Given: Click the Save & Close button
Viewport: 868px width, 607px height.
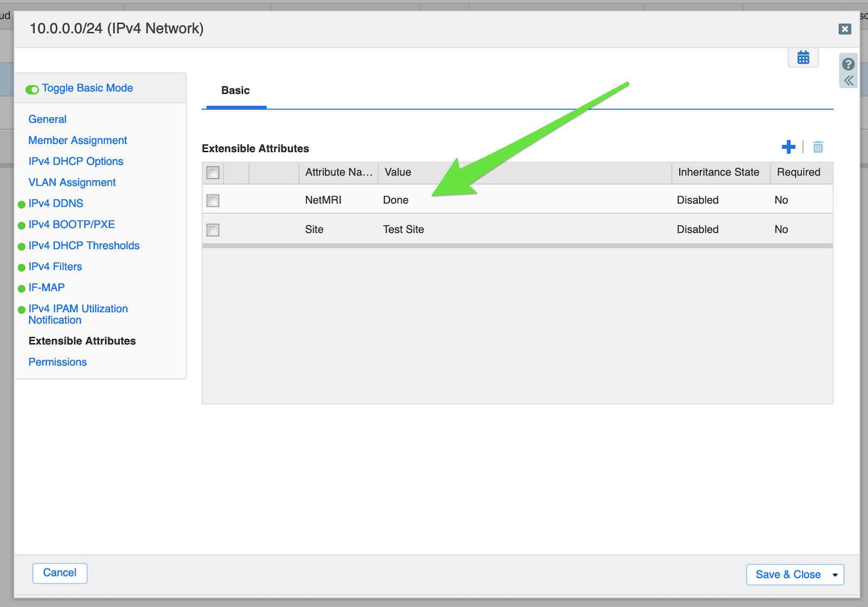Looking at the screenshot, I should tap(788, 575).
